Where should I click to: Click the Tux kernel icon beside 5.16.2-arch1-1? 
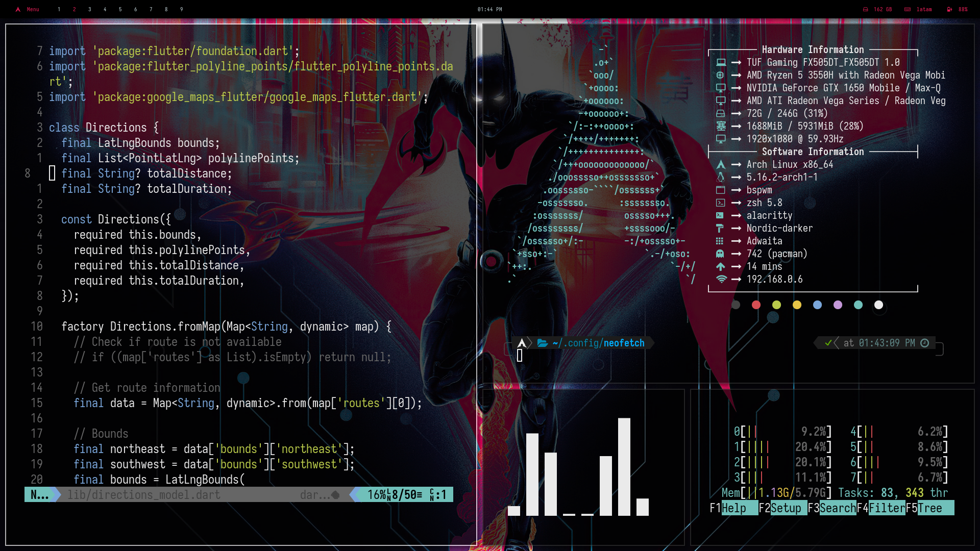721,177
